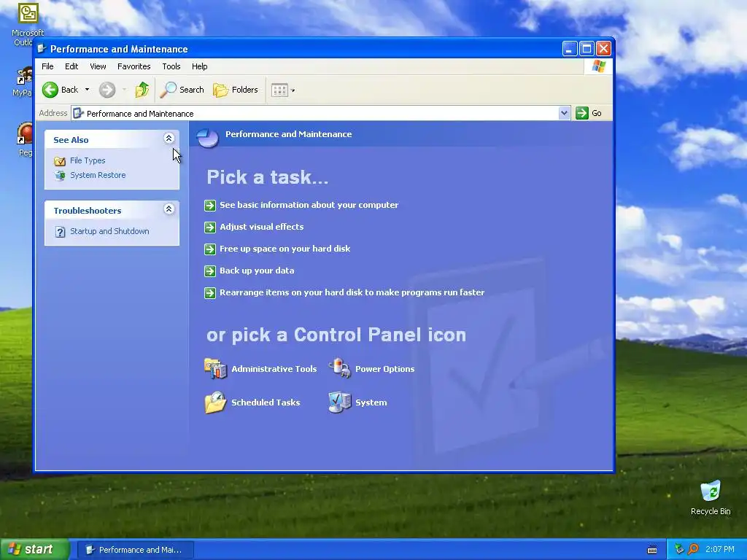The height and width of the screenshot is (560, 747).
Task: Click the Administrative Tools label
Action: click(274, 369)
